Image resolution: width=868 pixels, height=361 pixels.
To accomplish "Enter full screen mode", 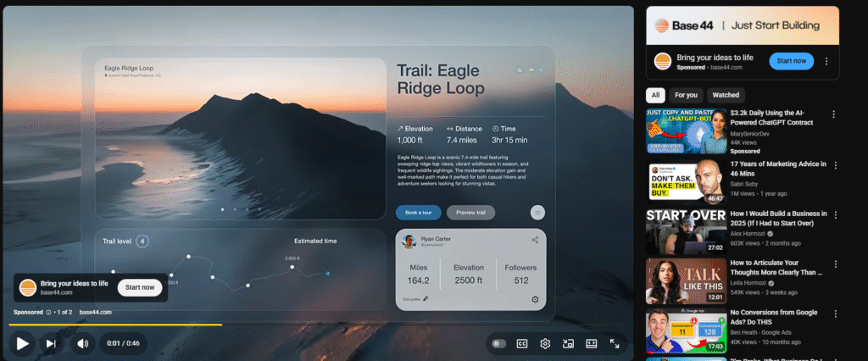I will point(615,343).
